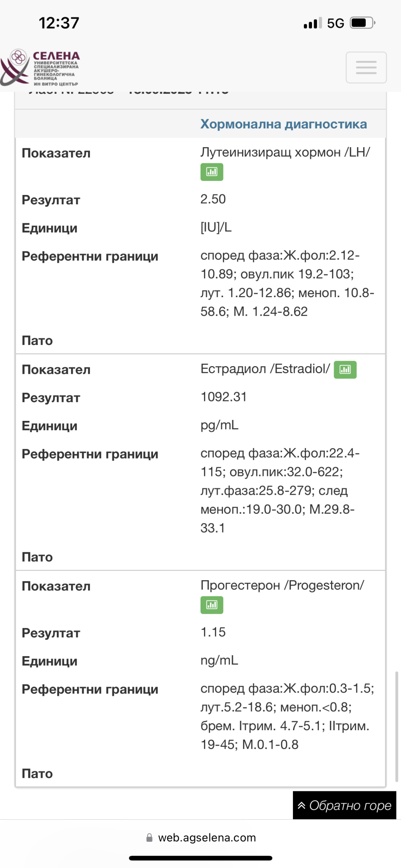Viewport: 401px width, 868px height.
Task: Open Estradiol history chart icon
Action: 345,370
